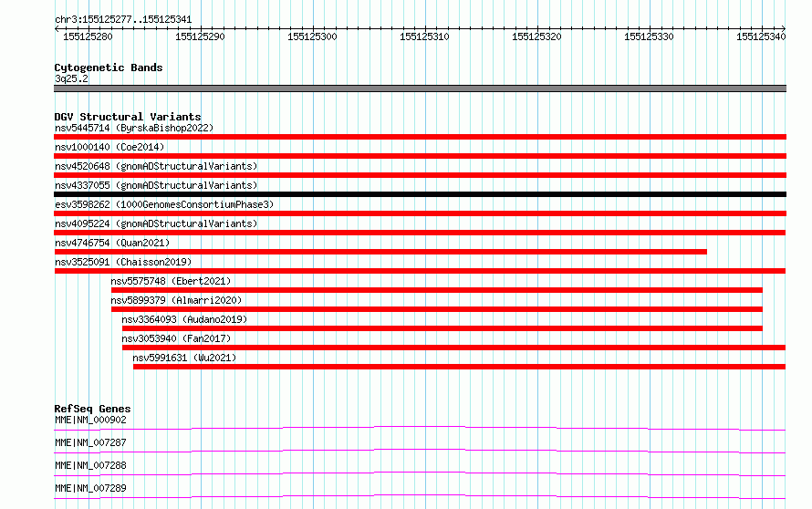Click the red bar for nsv3364093
The width and height of the screenshot is (812, 509).
442,328
